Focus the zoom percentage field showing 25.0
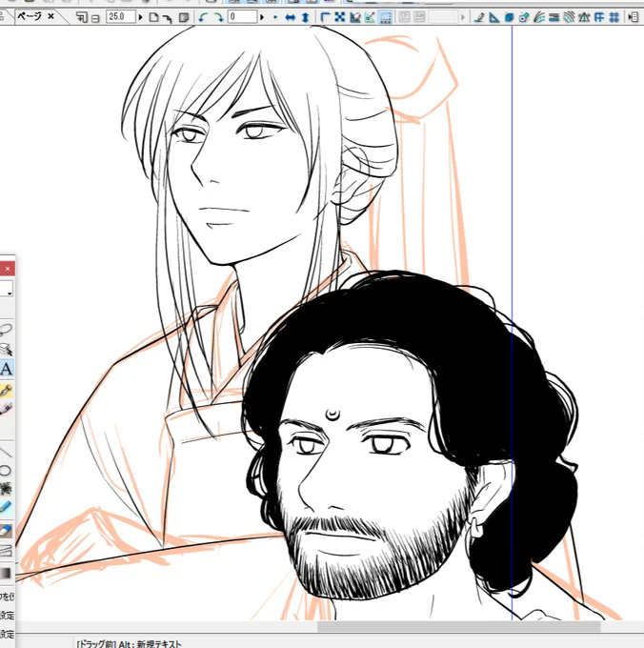Image resolution: width=644 pixels, height=648 pixels. coord(121,17)
